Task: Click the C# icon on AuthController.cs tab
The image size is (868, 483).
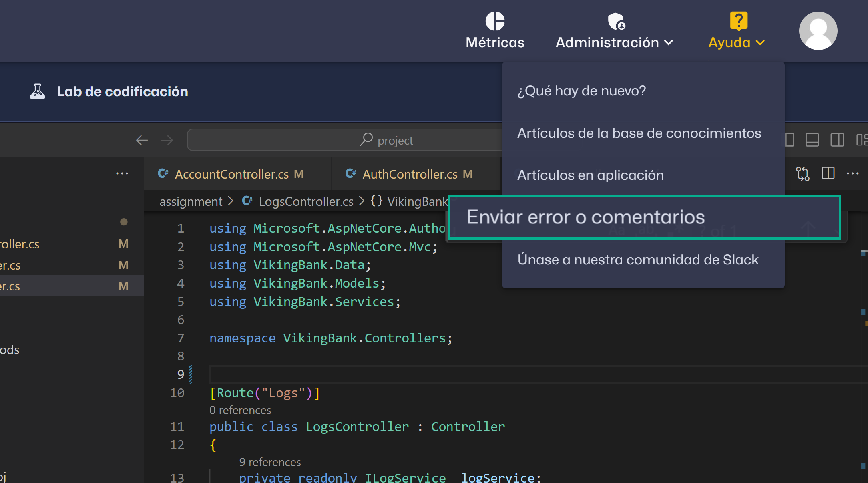Action: coord(351,173)
